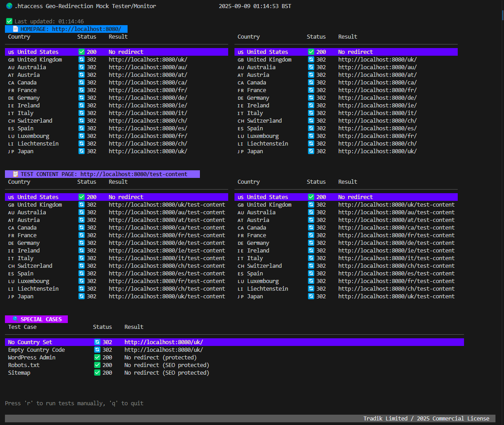Select the SPECIAL CASES header banner
The image size is (504, 425).
point(36,319)
